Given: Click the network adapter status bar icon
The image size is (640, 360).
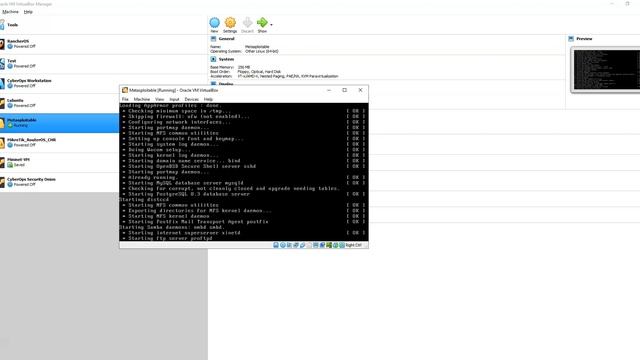Looking at the screenshot, I should coord(296,245).
